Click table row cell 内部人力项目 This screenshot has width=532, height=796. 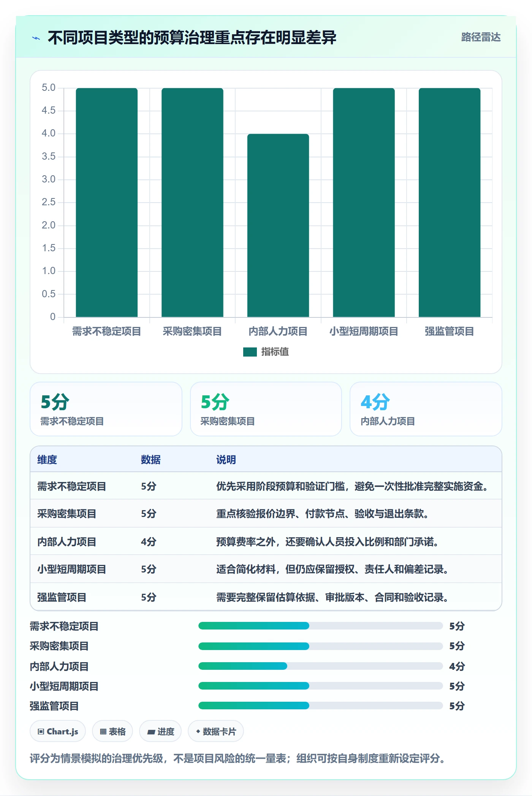[67, 542]
